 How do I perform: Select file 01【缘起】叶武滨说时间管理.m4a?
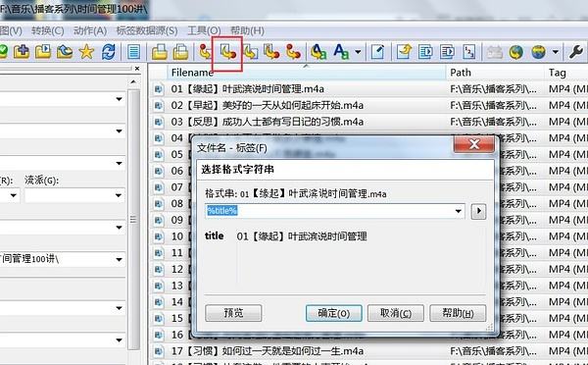[248, 89]
